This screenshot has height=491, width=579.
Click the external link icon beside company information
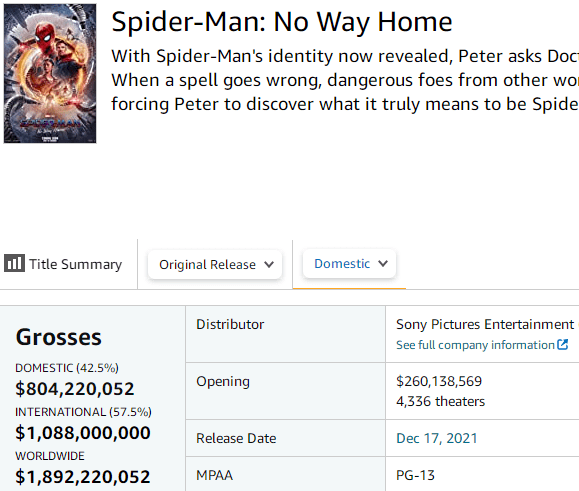562,345
